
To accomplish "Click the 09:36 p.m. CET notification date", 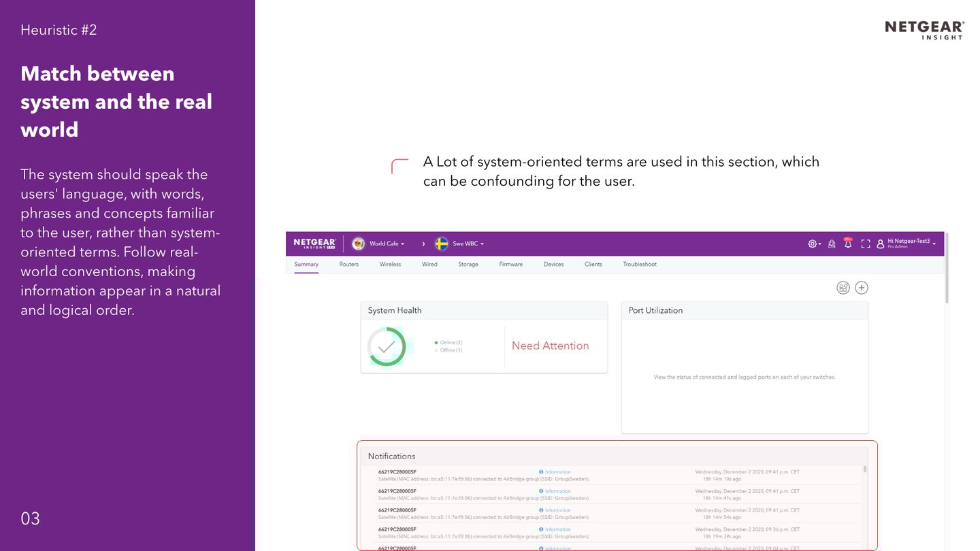I will point(747,529).
